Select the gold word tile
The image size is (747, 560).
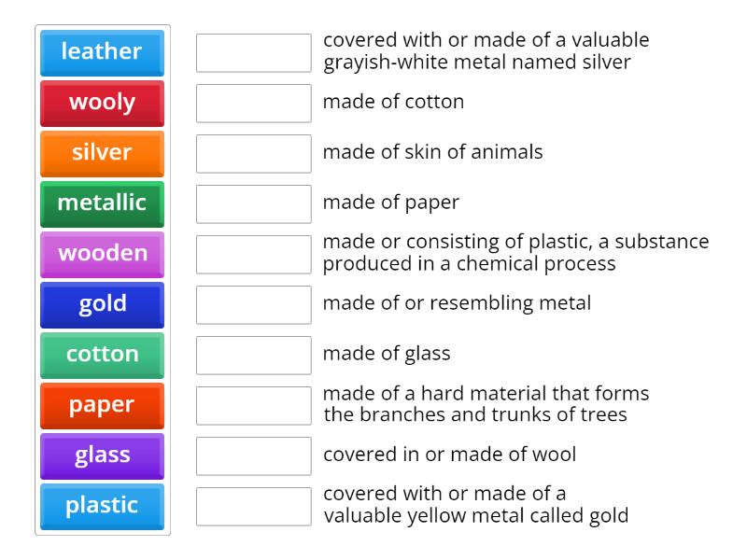click(x=103, y=304)
